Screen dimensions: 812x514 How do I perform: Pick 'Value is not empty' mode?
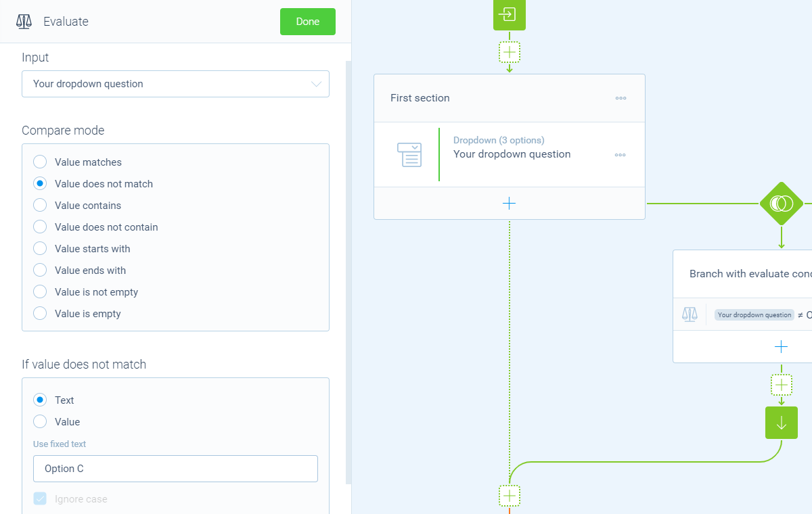[40, 292]
